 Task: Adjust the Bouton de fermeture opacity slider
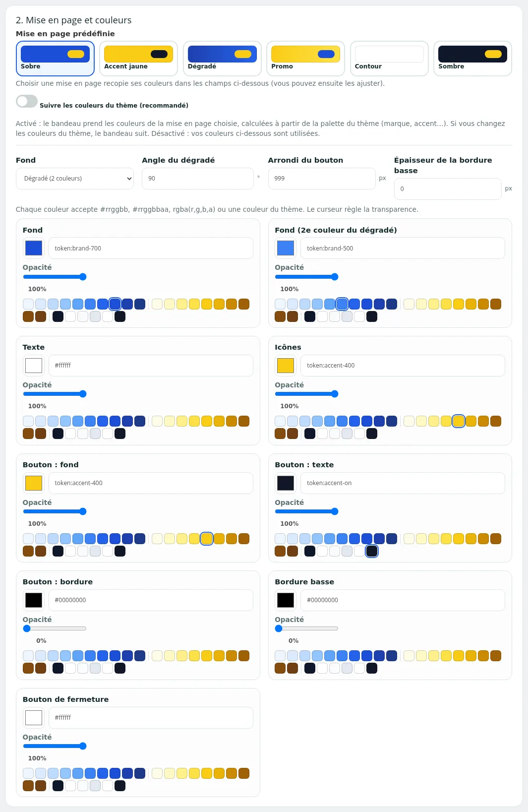tap(55, 746)
